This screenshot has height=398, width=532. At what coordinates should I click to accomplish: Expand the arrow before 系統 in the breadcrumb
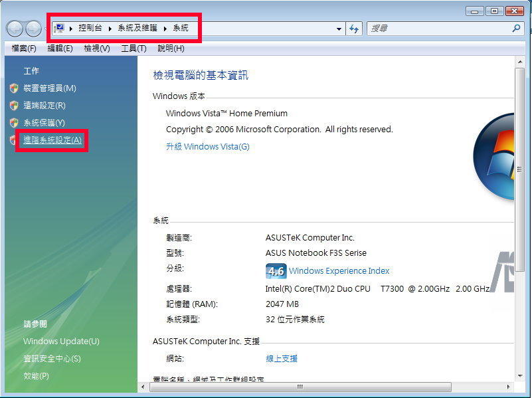165,29
